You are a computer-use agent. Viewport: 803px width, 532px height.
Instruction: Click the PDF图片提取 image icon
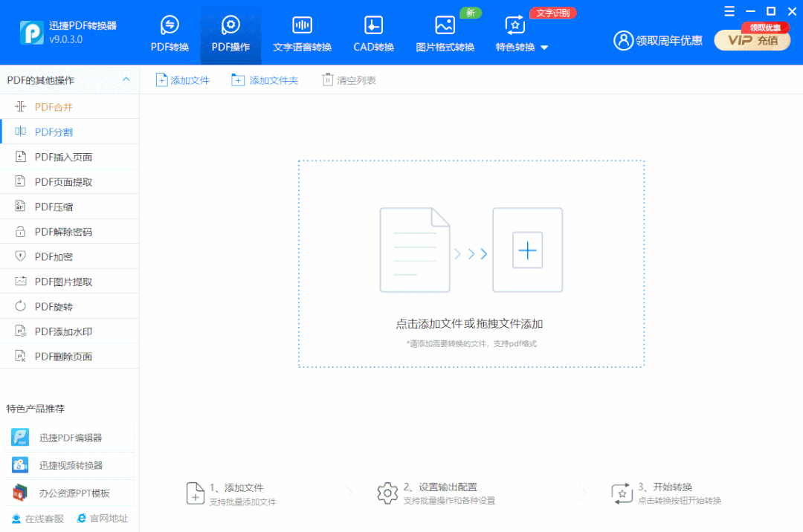(21, 281)
